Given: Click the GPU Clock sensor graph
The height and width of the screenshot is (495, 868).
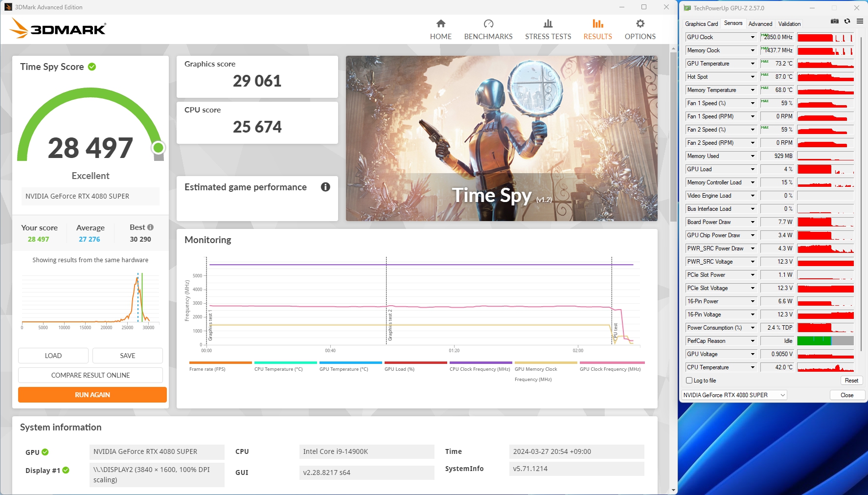Looking at the screenshot, I should tap(825, 37).
